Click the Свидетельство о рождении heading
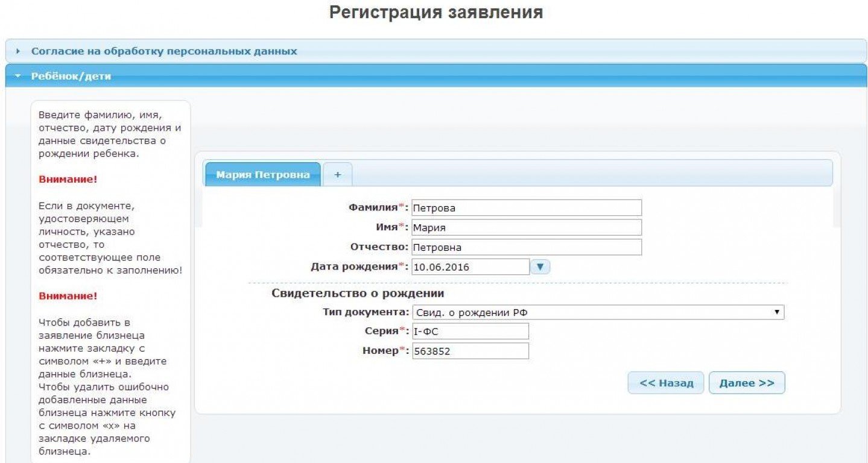Viewport: 868px width, 463px height. 358,294
